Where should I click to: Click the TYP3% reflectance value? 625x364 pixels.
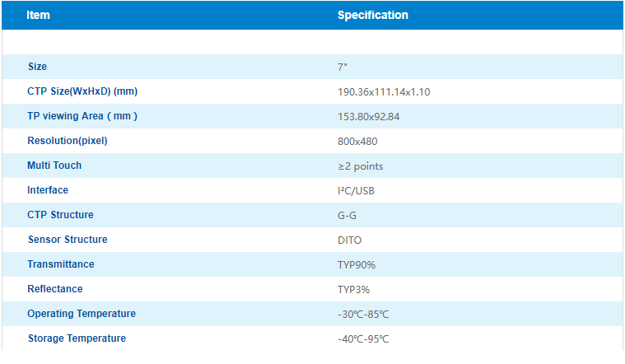click(x=353, y=290)
